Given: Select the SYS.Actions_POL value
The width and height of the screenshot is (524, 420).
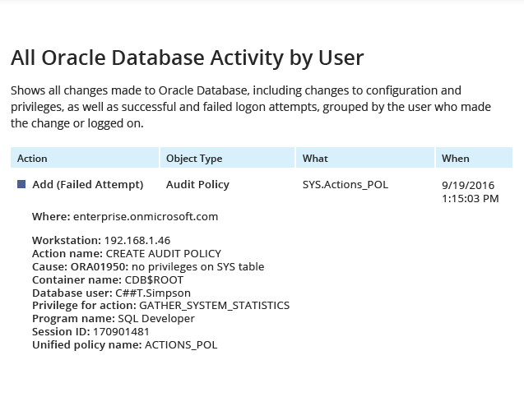Looking at the screenshot, I should coord(345,185).
